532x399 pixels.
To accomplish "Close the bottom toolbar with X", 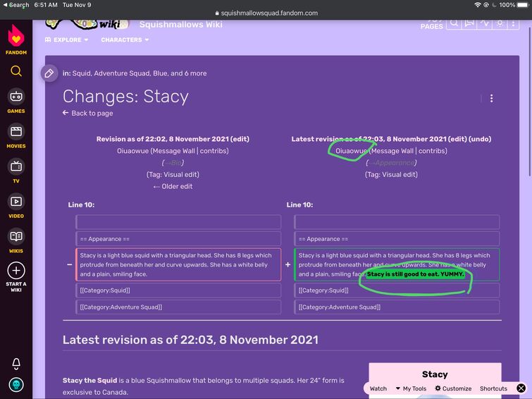I will (x=521, y=388).
